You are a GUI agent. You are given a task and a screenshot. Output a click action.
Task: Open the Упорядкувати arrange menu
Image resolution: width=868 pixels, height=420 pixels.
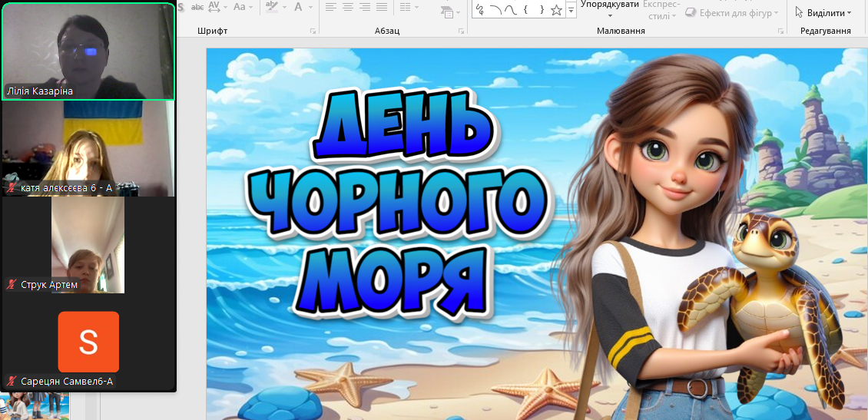(610, 9)
